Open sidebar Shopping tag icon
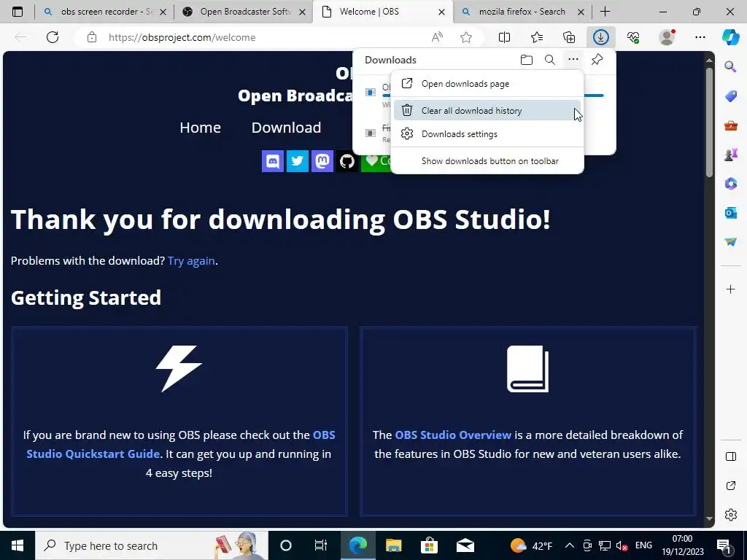Image resolution: width=747 pixels, height=560 pixels. pyautogui.click(x=730, y=96)
